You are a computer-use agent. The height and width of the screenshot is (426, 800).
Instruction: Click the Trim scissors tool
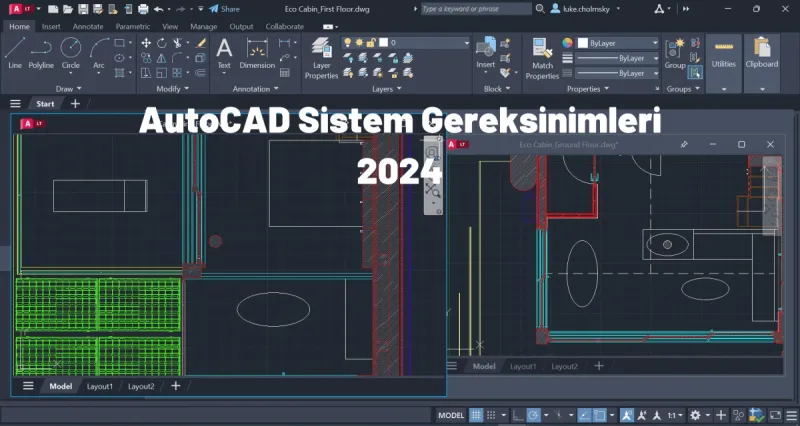pos(177,43)
